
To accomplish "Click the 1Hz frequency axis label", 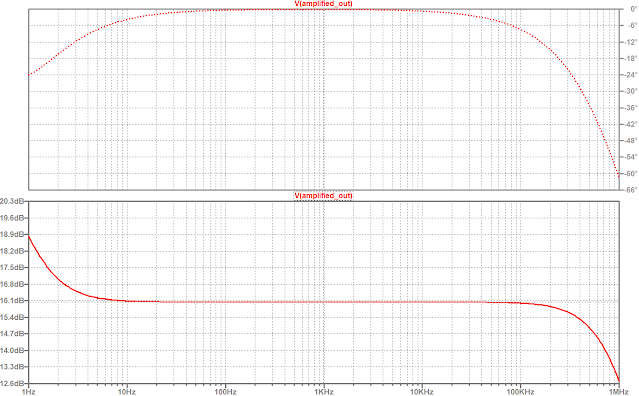I will coord(28,392).
